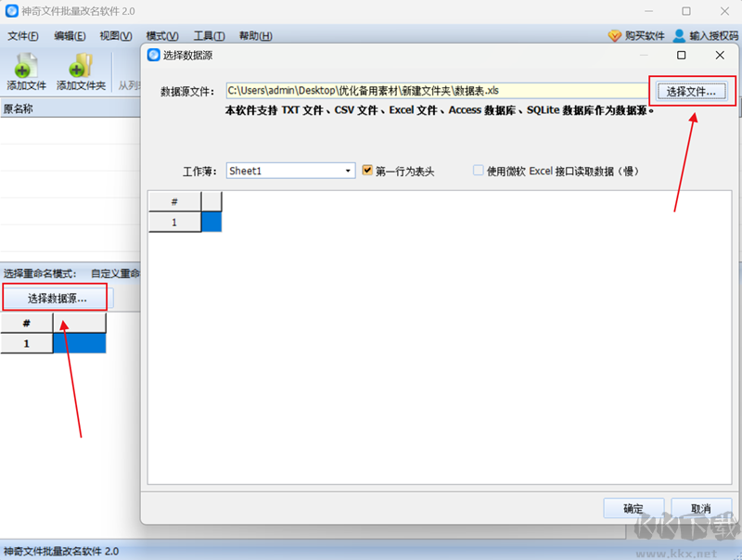Click the 选择文件... button
Screen dimensions: 742x560
[x=691, y=91]
